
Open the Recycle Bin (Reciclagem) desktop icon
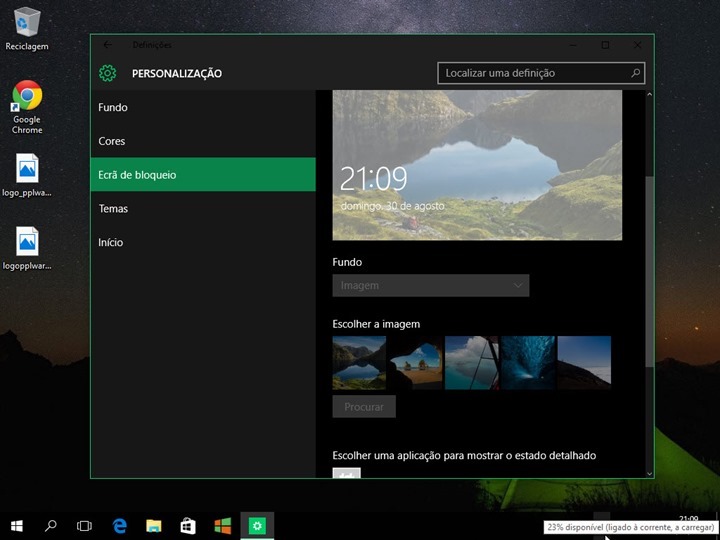tap(27, 28)
